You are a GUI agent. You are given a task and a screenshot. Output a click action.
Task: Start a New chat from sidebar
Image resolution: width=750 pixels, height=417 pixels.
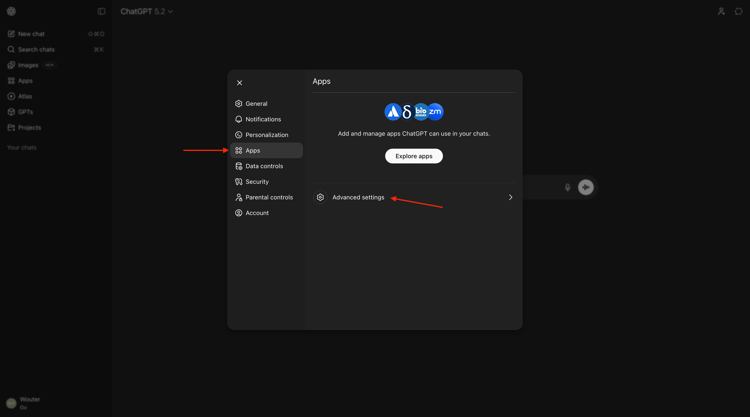coord(55,34)
